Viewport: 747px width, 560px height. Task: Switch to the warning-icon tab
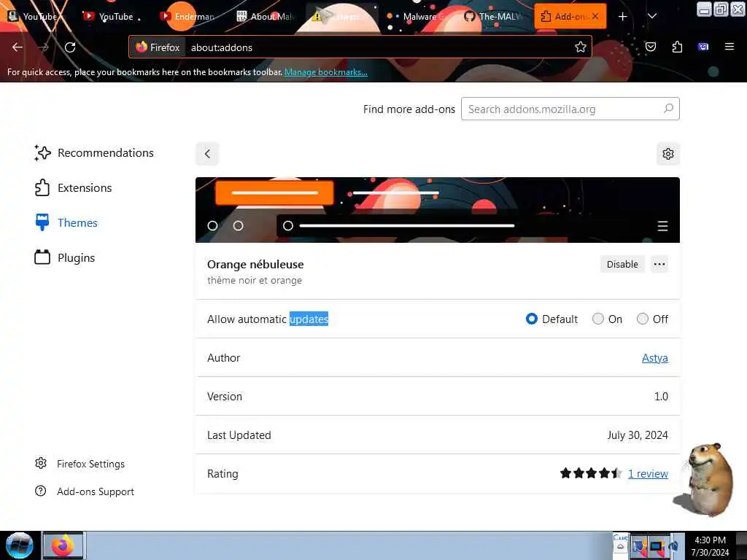coord(342,17)
